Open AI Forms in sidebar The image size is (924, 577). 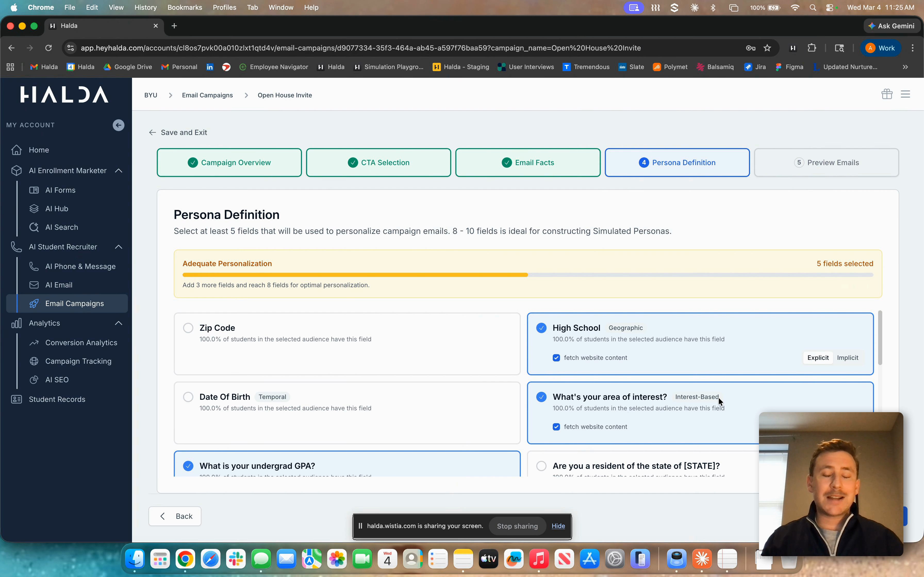60,190
